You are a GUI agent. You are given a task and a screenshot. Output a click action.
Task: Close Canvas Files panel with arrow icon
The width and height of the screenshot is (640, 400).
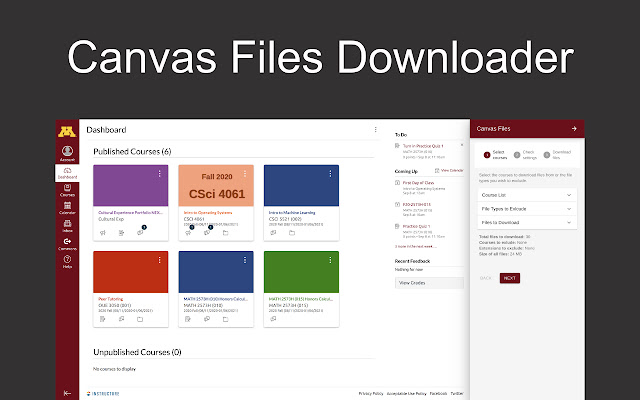pos(574,129)
